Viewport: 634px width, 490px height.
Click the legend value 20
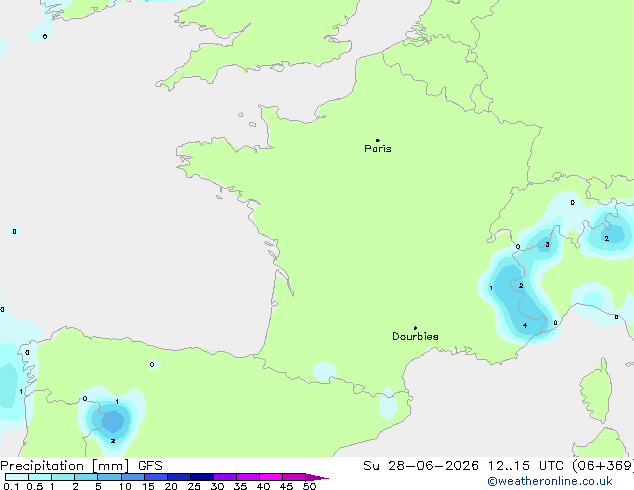pyautogui.click(x=171, y=486)
